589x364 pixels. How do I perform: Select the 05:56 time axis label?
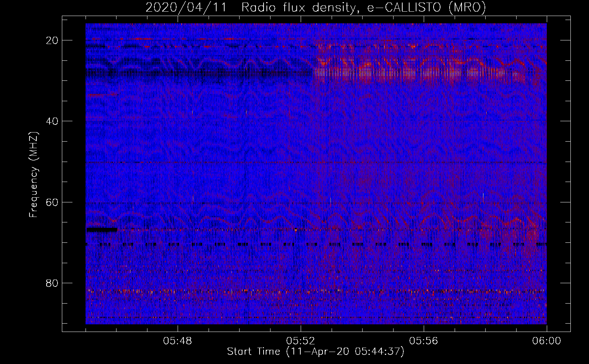coord(424,341)
